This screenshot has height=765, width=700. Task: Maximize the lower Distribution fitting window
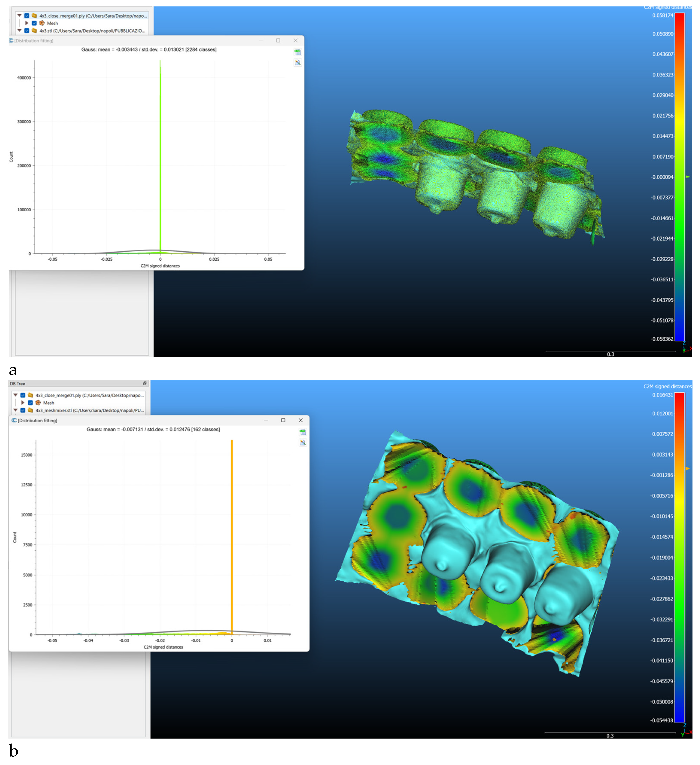pyautogui.click(x=283, y=420)
